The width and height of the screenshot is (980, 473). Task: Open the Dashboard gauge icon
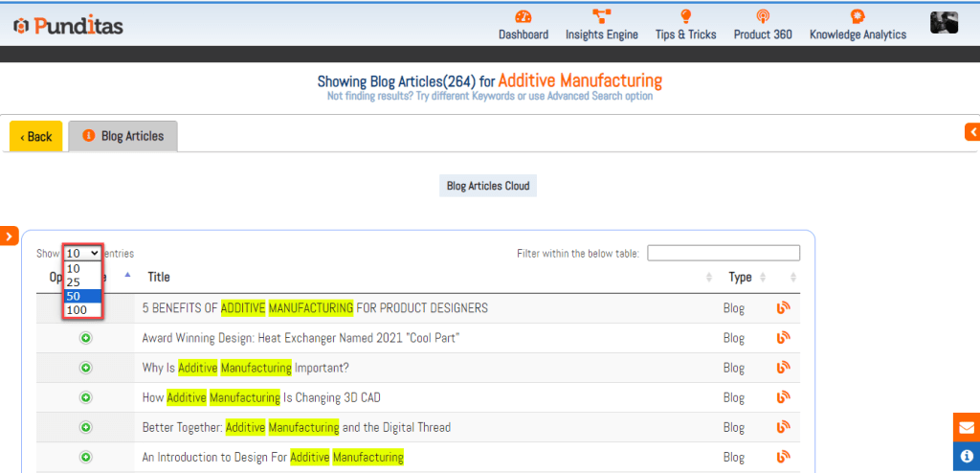pos(523,16)
